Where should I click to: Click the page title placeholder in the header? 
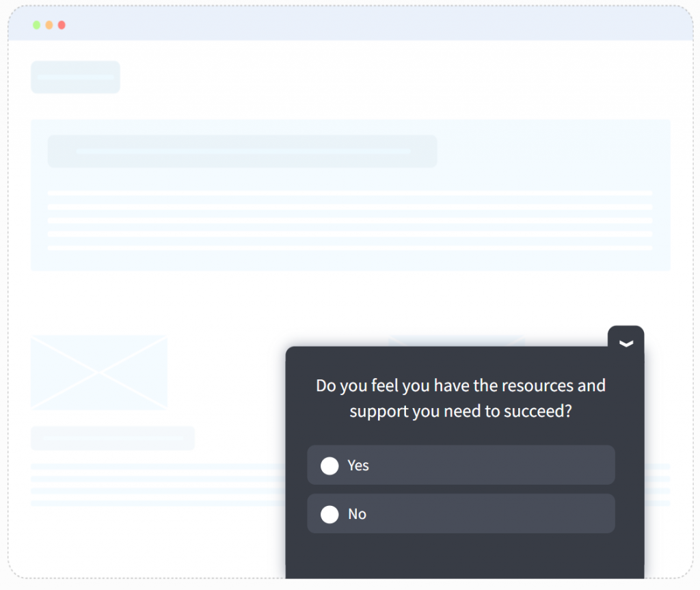[75, 77]
